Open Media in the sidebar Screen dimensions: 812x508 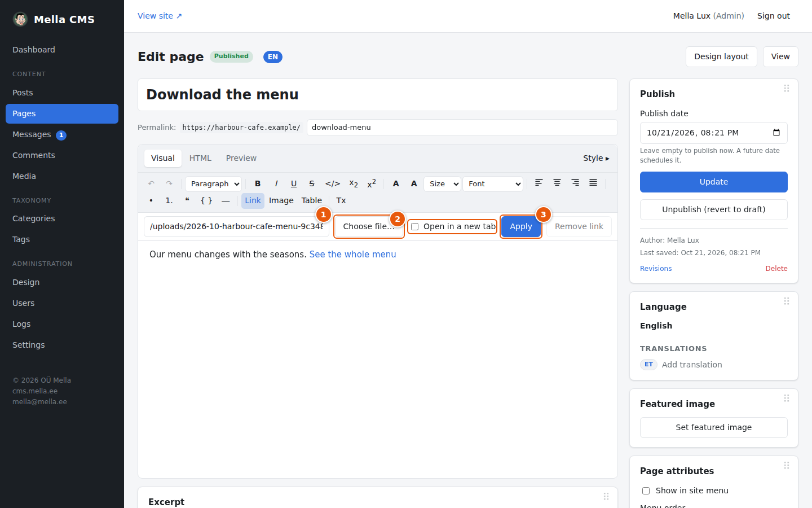pyautogui.click(x=62, y=176)
